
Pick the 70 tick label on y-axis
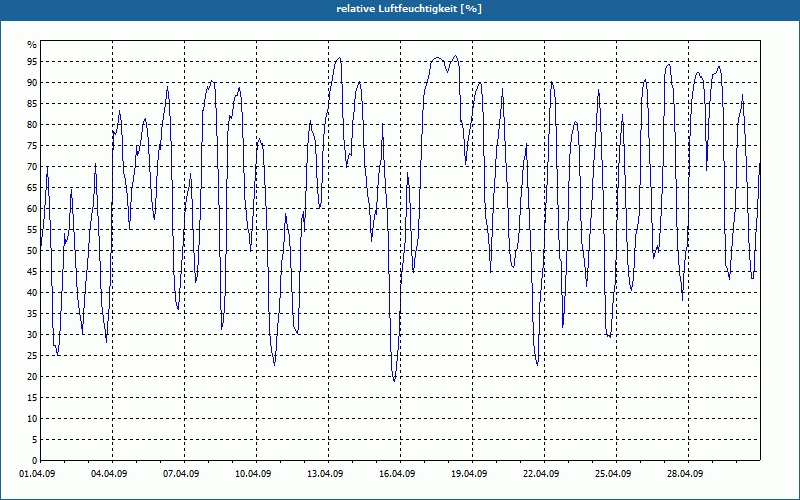pyautogui.click(x=32, y=166)
